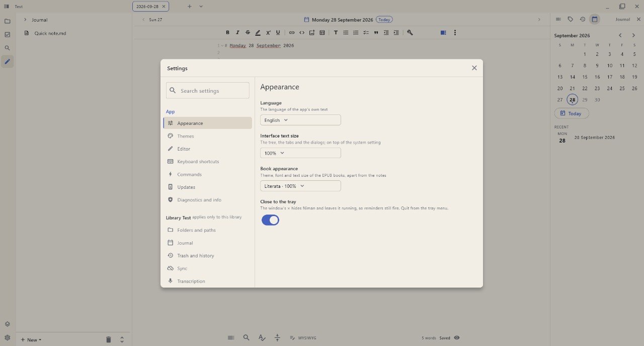The image size is (644, 346).
Task: Expand the Journal folder in the tree
Action: 25,20
